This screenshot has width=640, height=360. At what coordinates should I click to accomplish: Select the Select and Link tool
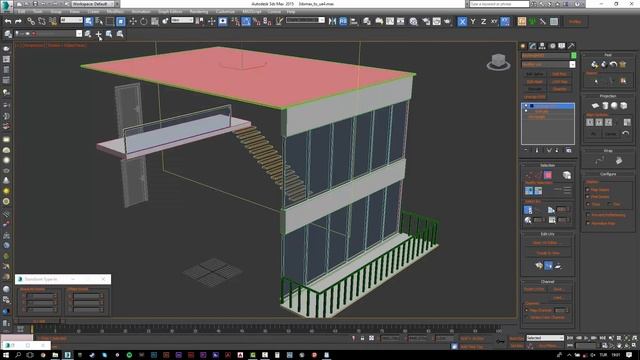pos(31,21)
